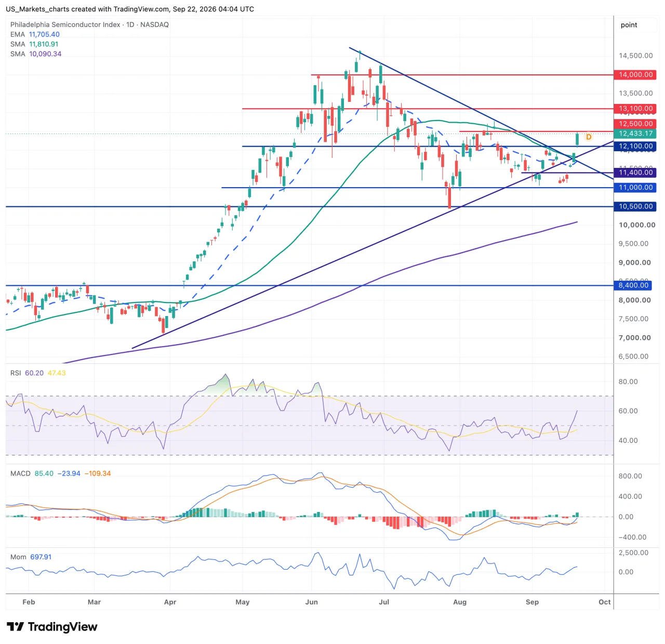This screenshot has width=665, height=644.
Task: Click the 14,500.00 price axis value
Action: click(636, 56)
